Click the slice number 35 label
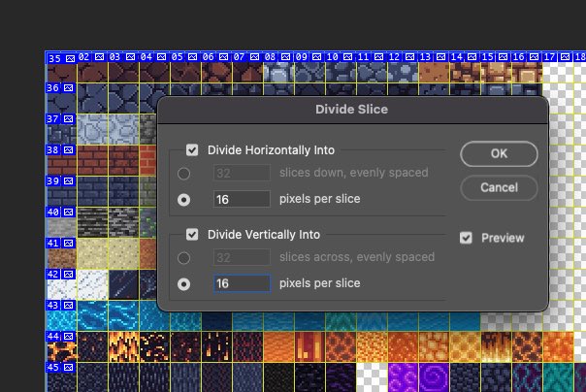This screenshot has height=392, width=586. point(54,58)
